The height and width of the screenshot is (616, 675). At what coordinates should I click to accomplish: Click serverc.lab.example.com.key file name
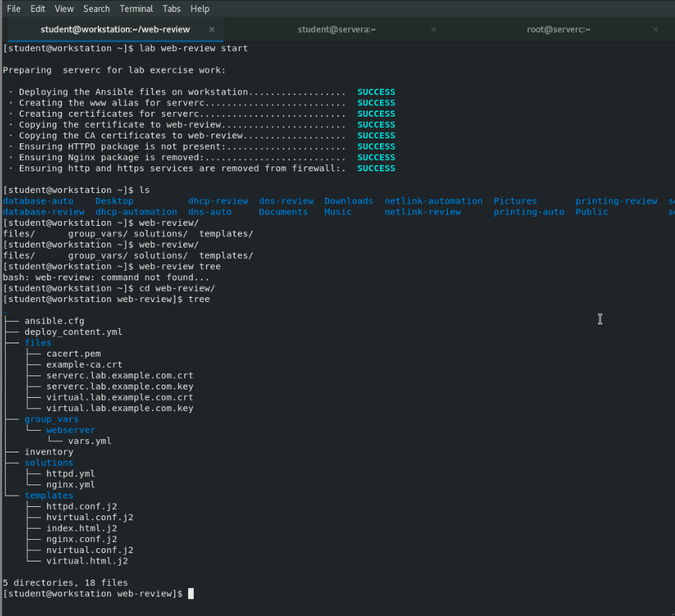click(x=120, y=386)
